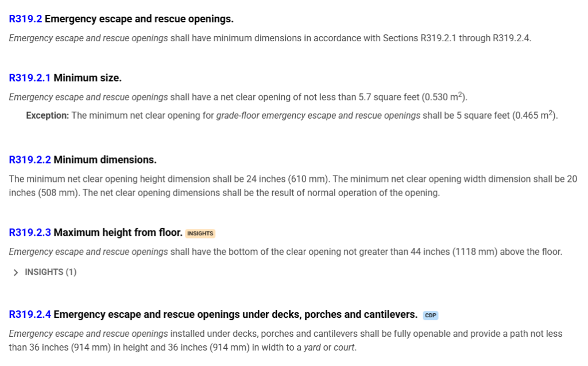Image resolution: width=588 pixels, height=366 pixels.
Task: Click the blue CDP badge beside R319.2.4
Action: pos(431,316)
